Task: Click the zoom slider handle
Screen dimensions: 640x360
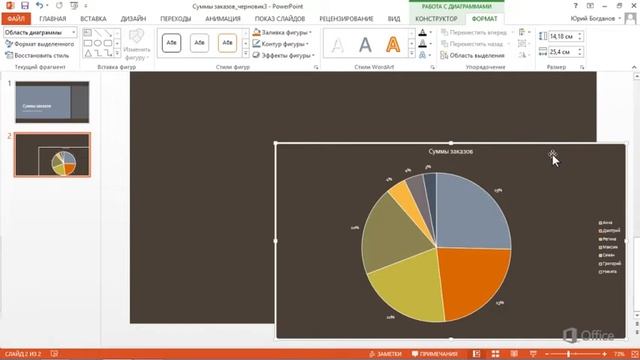Action: pyautogui.click(x=569, y=354)
